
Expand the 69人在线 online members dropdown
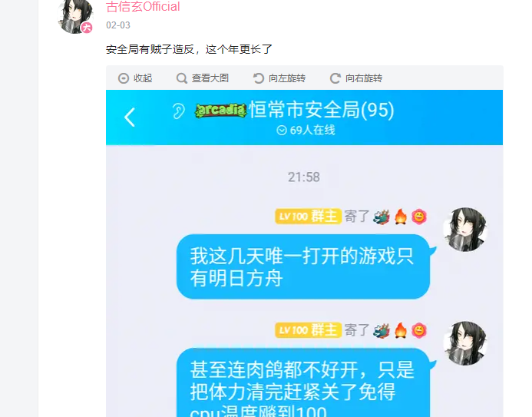tap(306, 131)
